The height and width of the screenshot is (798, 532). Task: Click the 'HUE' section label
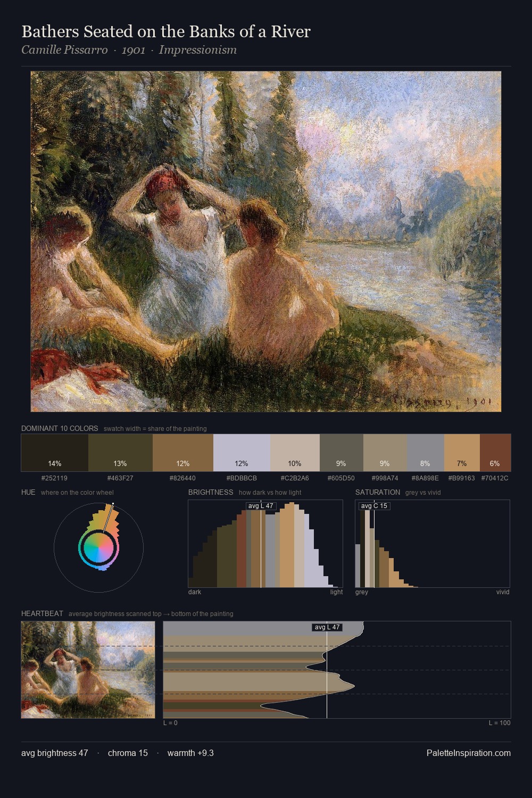pyautogui.click(x=28, y=492)
